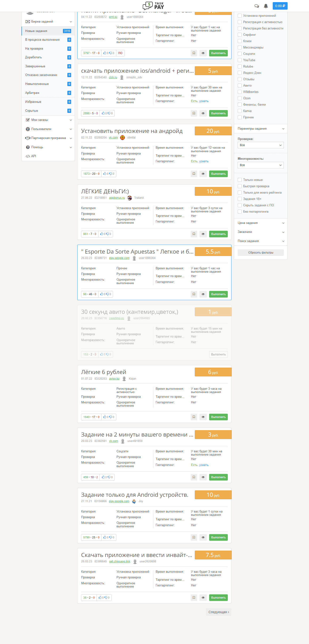Toggle 'Скрыть задания с ПО' checkbox
309x644 pixels.
pos(240,205)
